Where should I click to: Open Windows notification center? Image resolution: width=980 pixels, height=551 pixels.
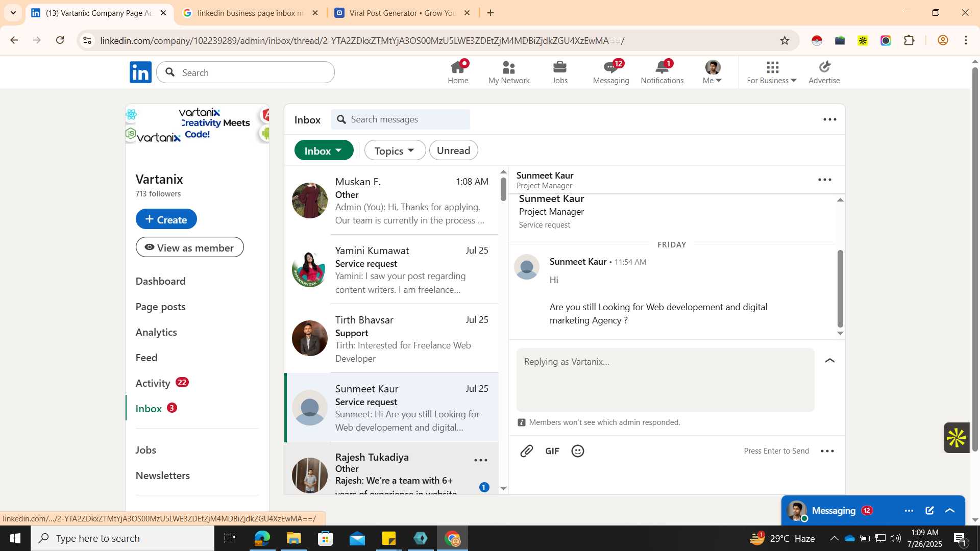[960, 538]
